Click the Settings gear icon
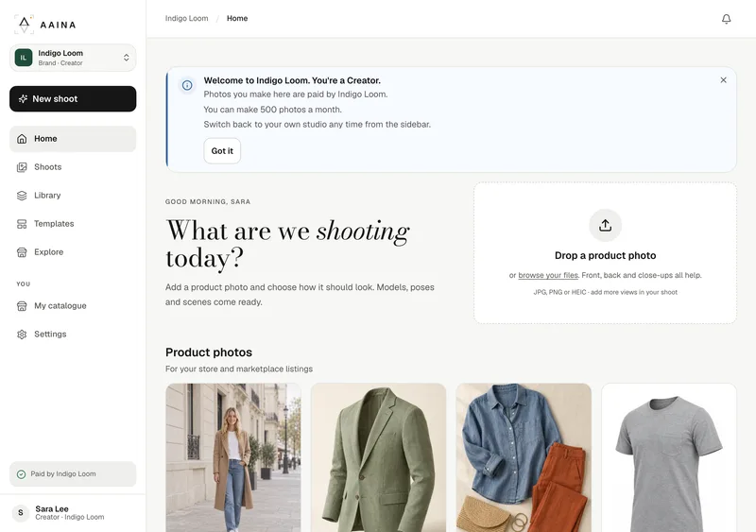This screenshot has height=532, width=756. point(22,335)
